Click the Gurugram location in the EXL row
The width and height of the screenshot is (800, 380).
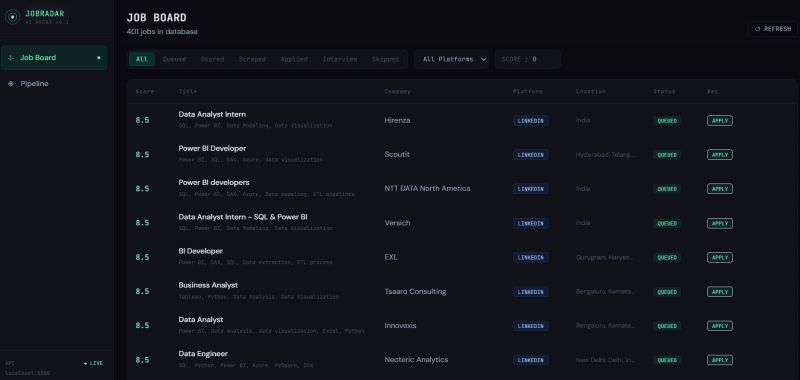[605, 258]
